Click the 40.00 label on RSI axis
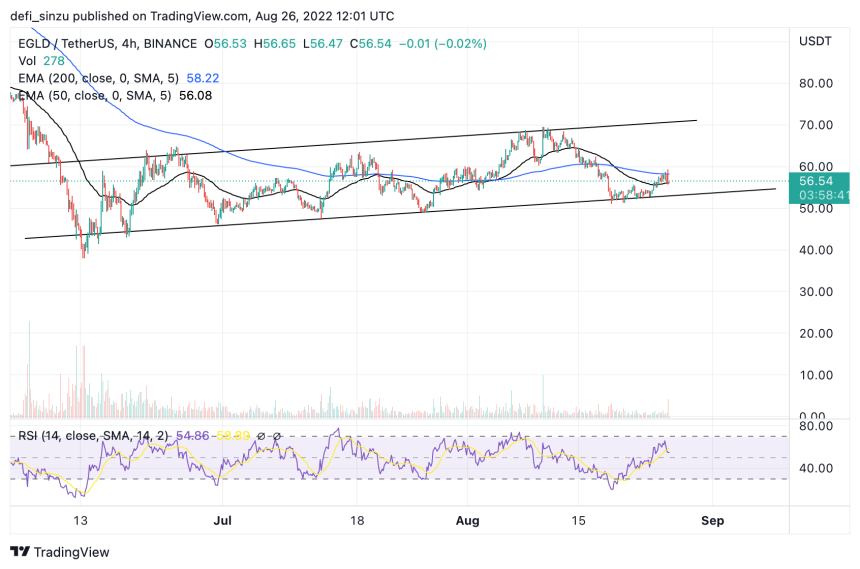Screen dimensions: 860x569 tap(816, 468)
